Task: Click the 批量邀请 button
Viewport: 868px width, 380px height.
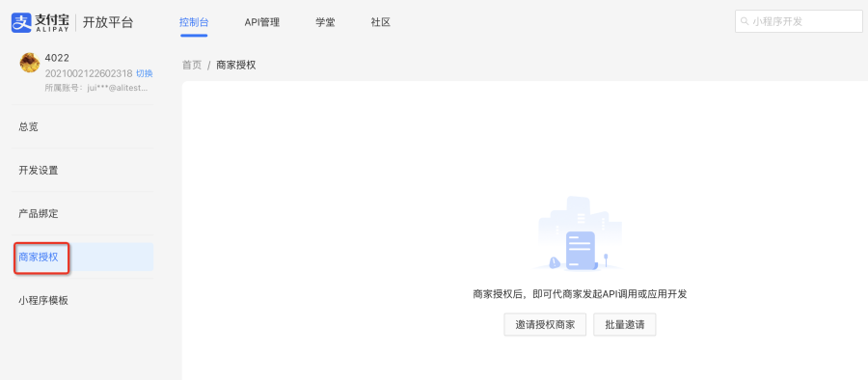Action: (x=624, y=325)
